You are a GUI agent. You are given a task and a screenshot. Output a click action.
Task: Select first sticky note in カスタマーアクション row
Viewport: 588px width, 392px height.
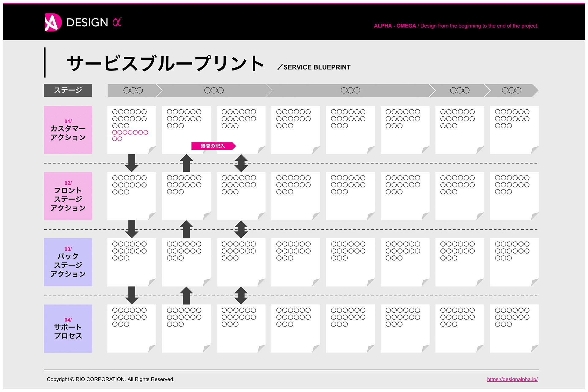tap(132, 130)
